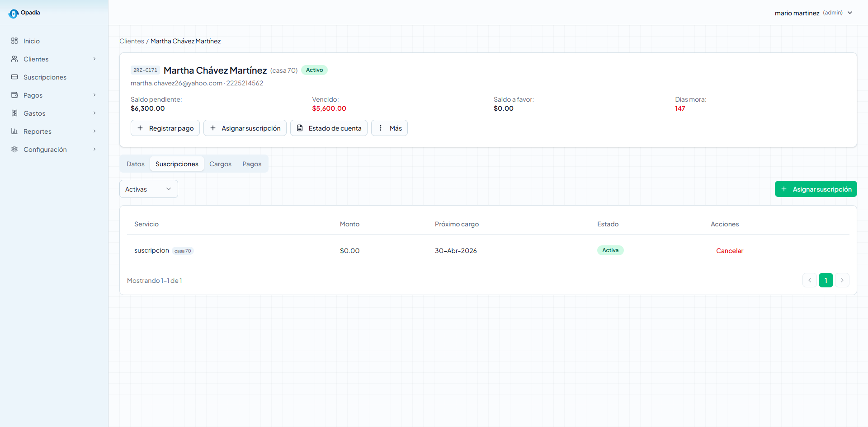Expand the Reportes sidebar chevron
The width and height of the screenshot is (868, 427).
pyautogui.click(x=94, y=131)
